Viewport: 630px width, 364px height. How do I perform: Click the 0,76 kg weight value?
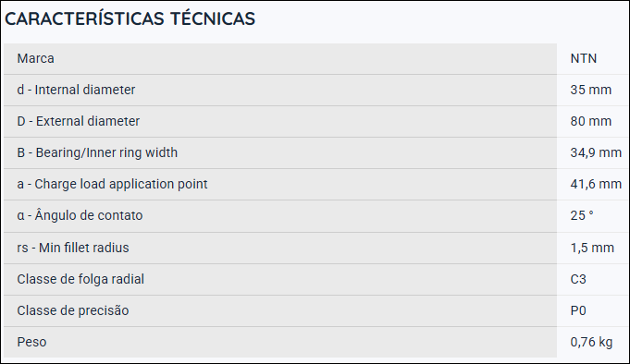[x=591, y=342]
